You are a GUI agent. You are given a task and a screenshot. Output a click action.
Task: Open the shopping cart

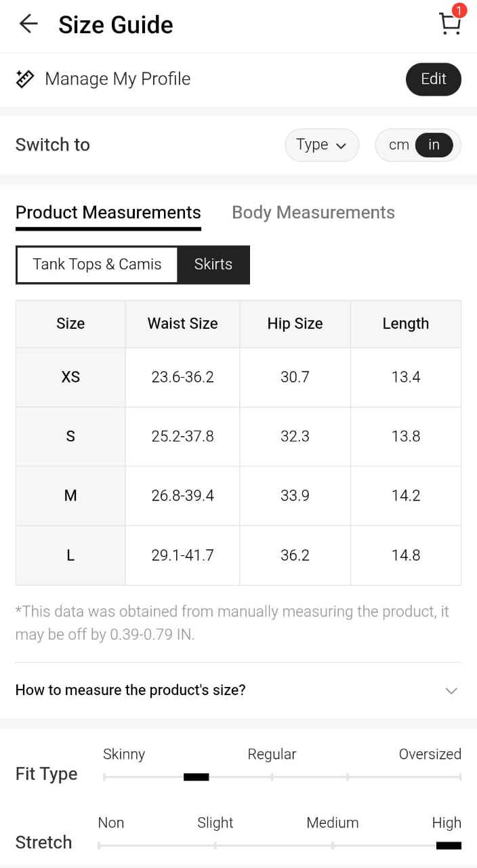(449, 24)
